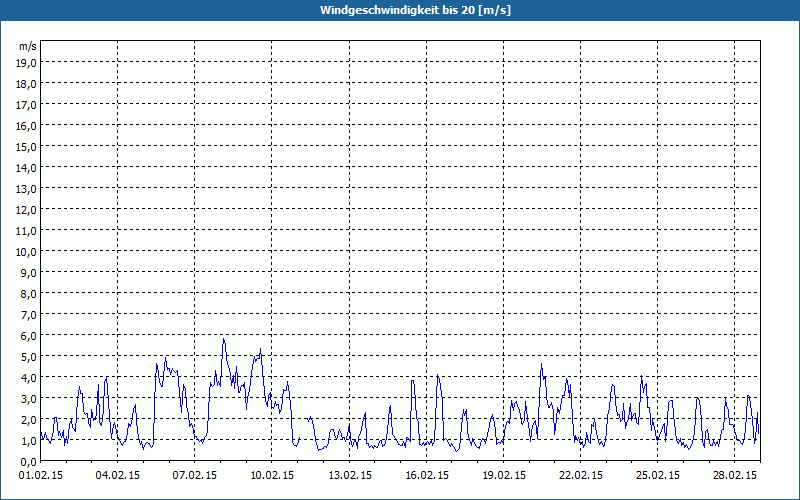Click the y-axis value '10,0'

[x=27, y=252]
